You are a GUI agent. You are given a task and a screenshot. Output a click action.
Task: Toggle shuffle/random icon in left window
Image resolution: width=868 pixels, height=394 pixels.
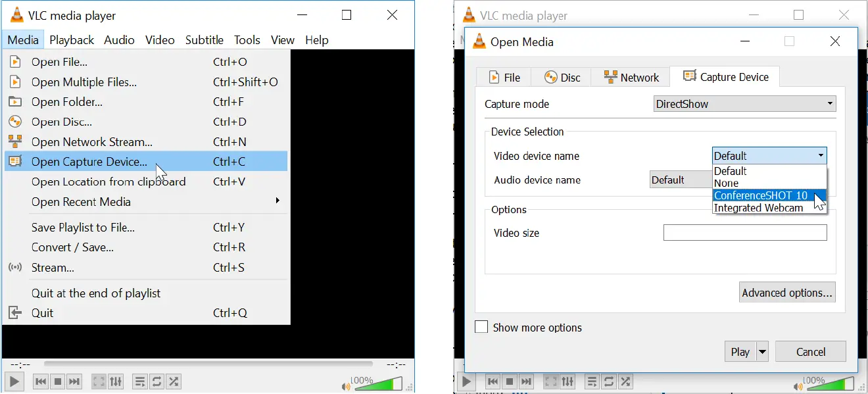[x=174, y=382]
